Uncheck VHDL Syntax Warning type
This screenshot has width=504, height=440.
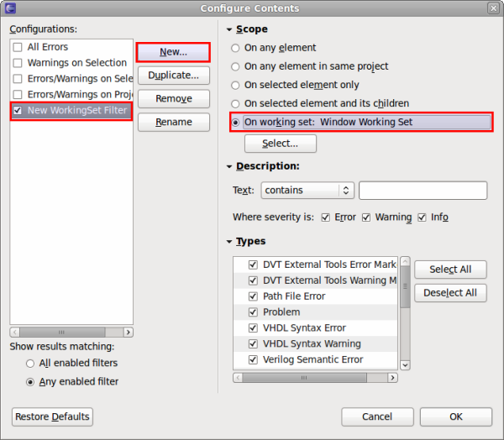click(x=253, y=344)
